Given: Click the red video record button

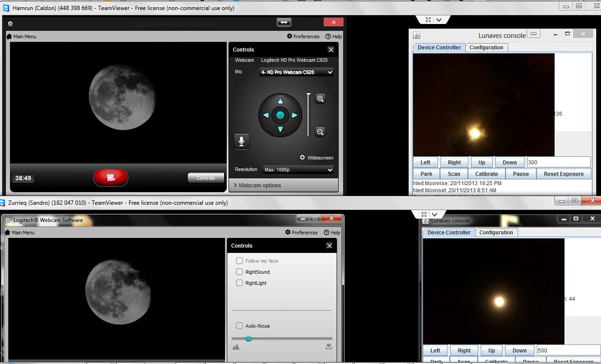Looking at the screenshot, I should pyautogui.click(x=111, y=177).
